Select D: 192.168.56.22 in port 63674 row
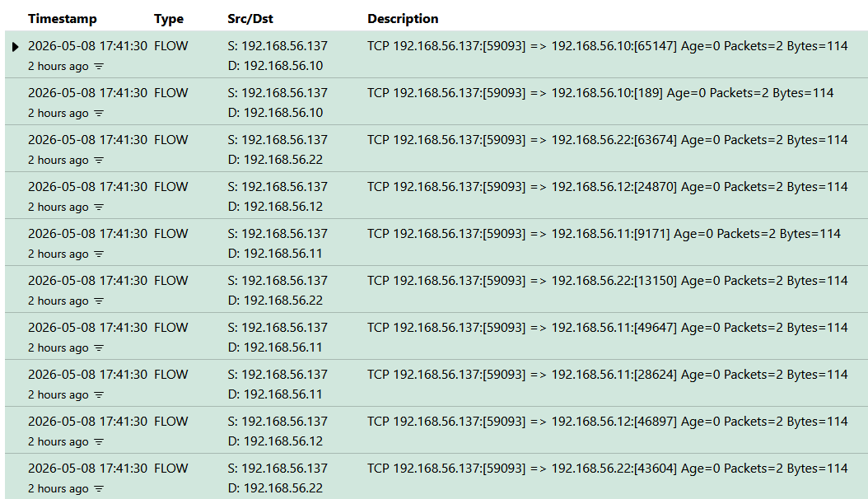The height and width of the screenshot is (499, 868). tap(275, 160)
